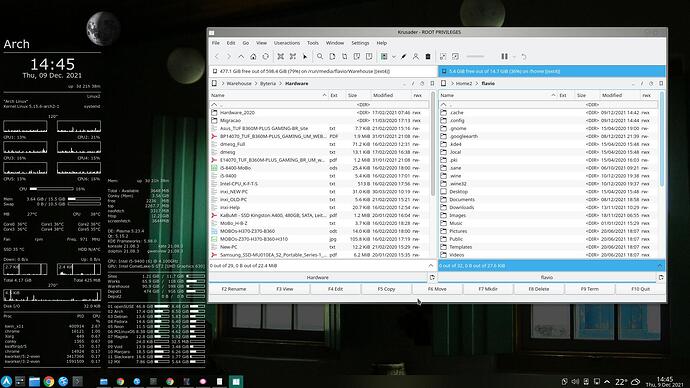Go forward in Krusader toolbar

point(229,57)
